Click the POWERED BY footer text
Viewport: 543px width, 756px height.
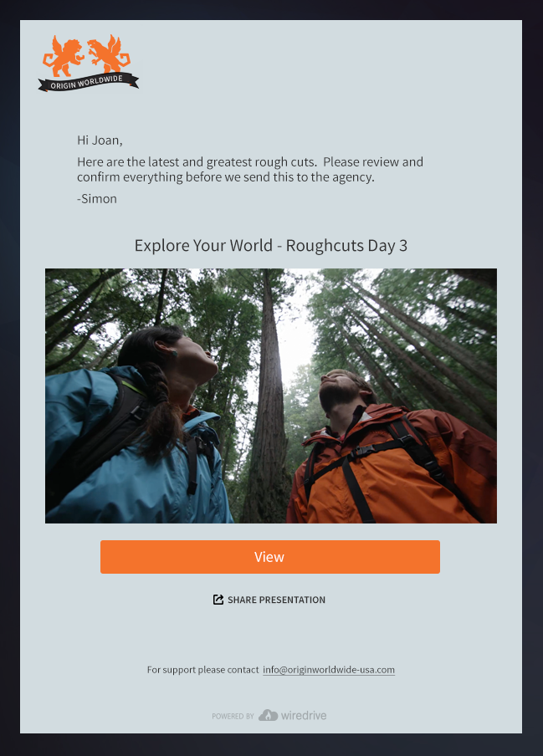tap(233, 717)
